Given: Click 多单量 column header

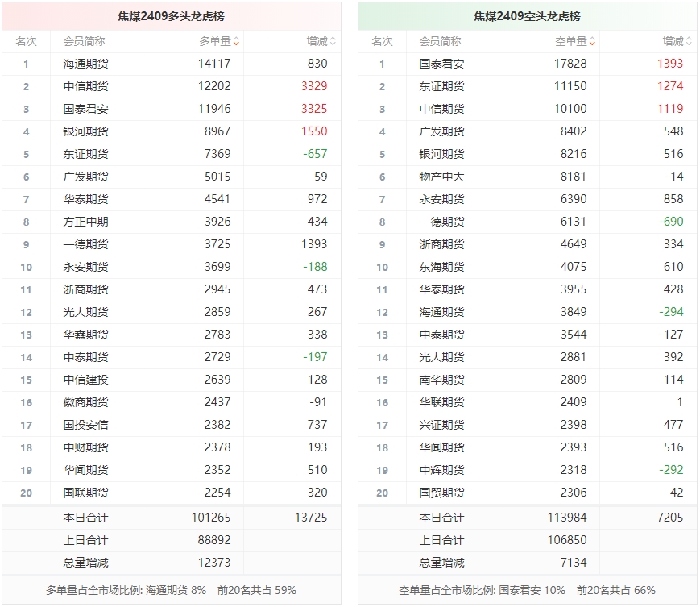Looking at the screenshot, I should pyautogui.click(x=215, y=42).
